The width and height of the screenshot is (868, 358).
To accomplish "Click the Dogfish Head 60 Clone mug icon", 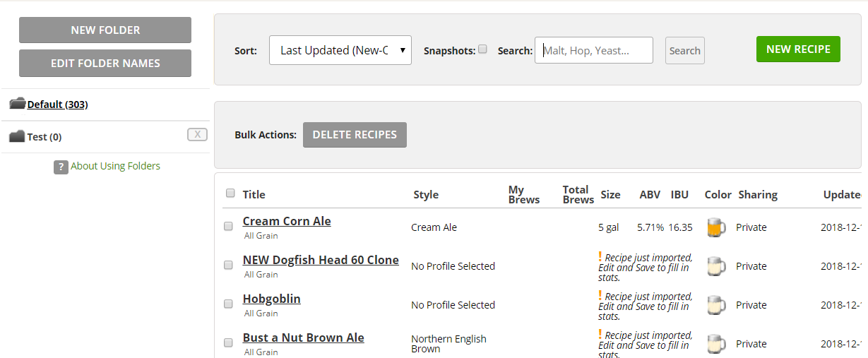I will coord(715,266).
